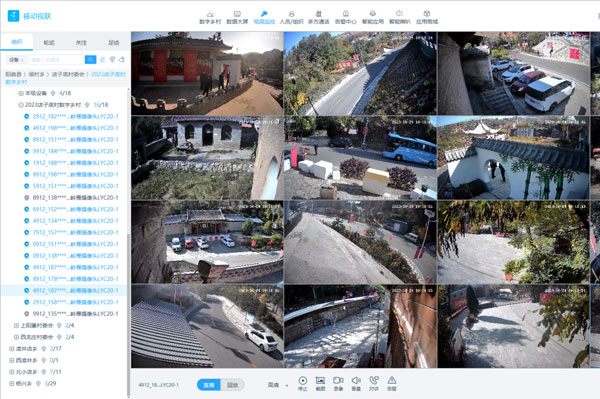Open the 高清 video quality dropdown
Screen dimensions: 600x399
pos(278,385)
